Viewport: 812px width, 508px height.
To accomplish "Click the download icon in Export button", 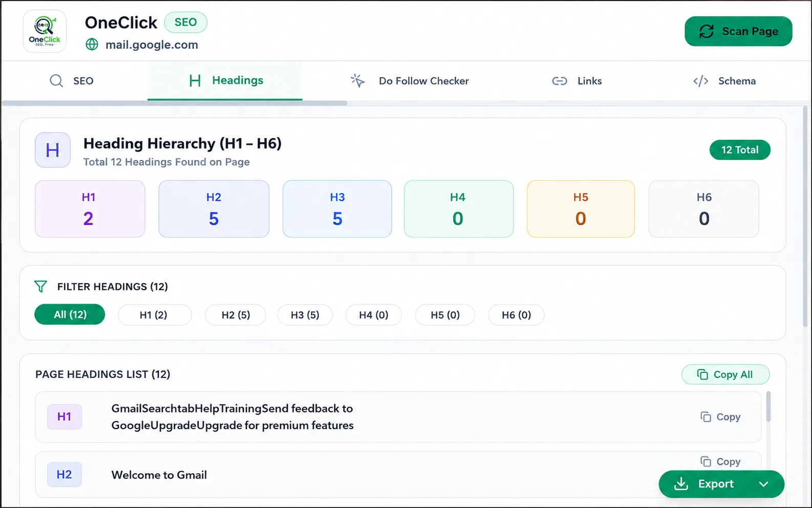I will 681,483.
